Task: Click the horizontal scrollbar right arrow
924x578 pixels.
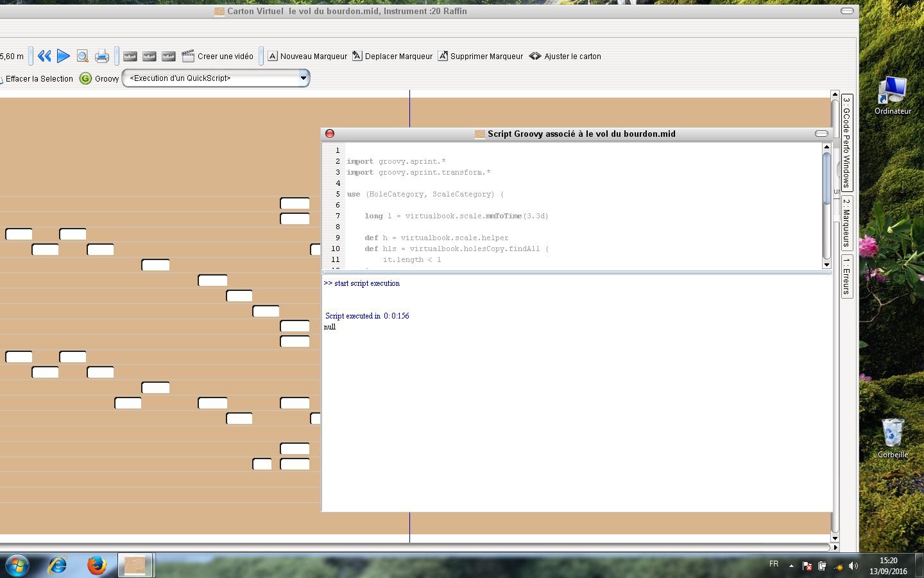Action: click(x=835, y=547)
